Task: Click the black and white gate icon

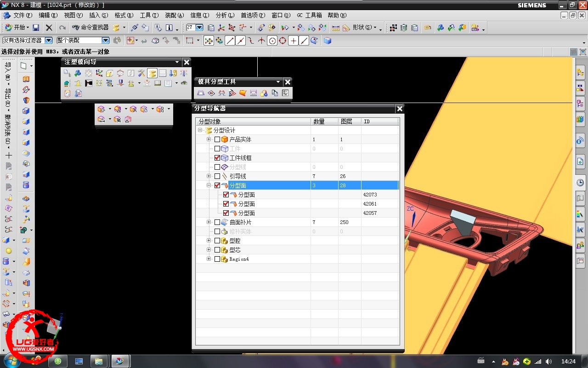Action: pyautogui.click(x=89, y=83)
